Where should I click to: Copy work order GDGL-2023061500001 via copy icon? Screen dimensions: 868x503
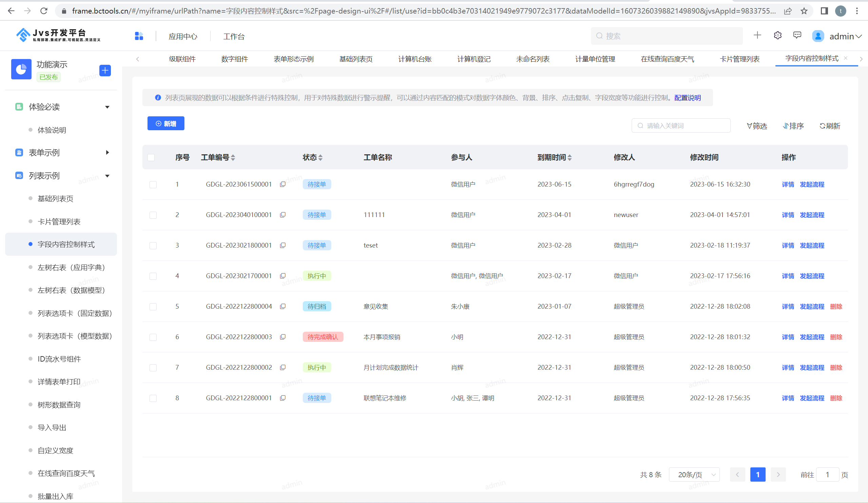283,184
